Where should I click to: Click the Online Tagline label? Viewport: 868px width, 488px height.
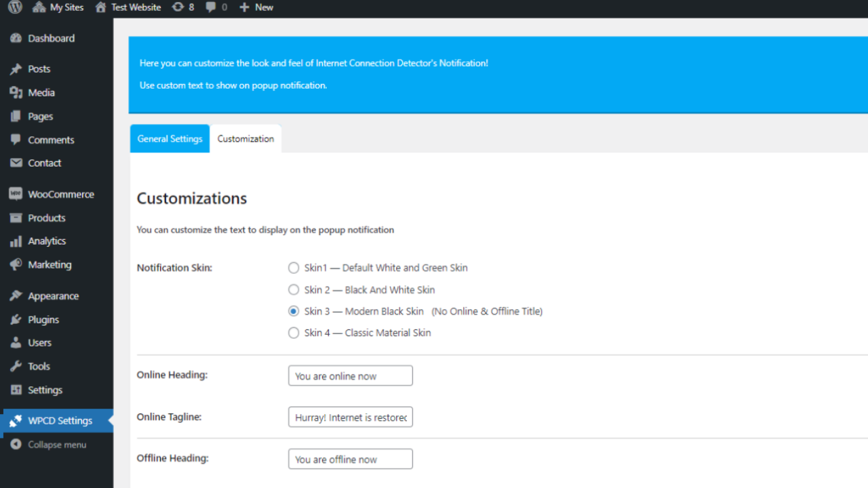coord(169,417)
